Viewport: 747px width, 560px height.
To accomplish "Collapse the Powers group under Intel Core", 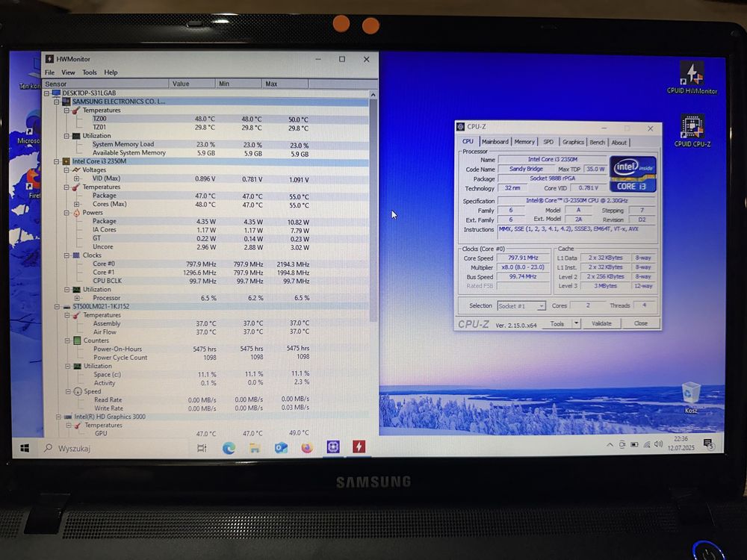I will point(66,213).
